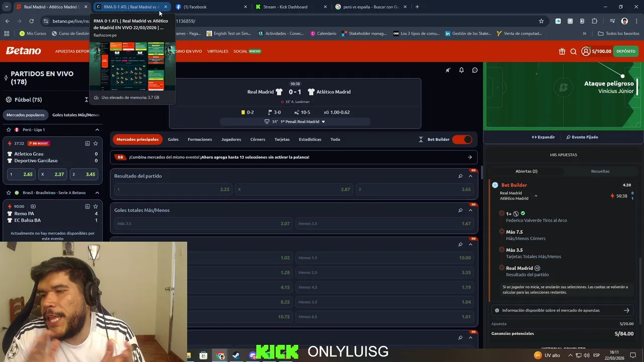Open the Betano gift promotions icon
This screenshot has height=362, width=644.
pos(562,51)
